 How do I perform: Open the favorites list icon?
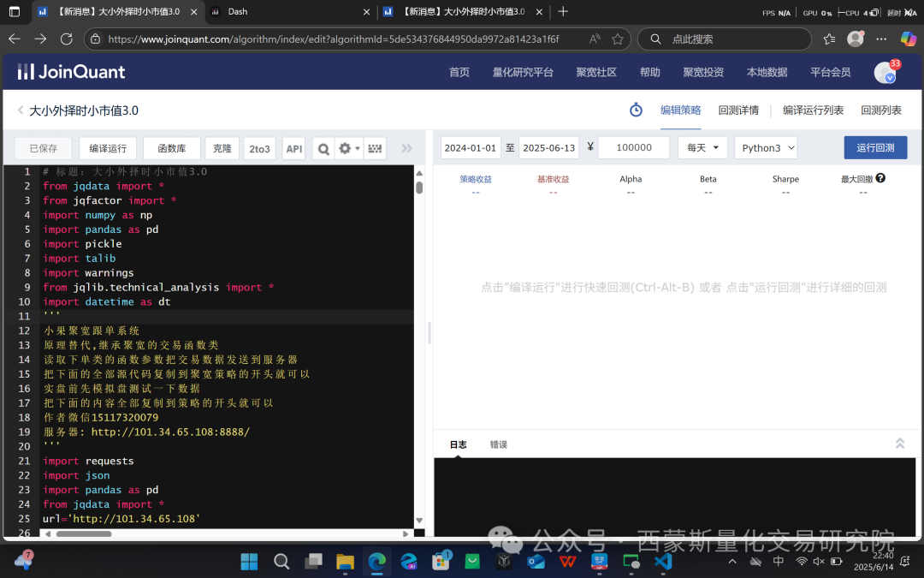[830, 39]
